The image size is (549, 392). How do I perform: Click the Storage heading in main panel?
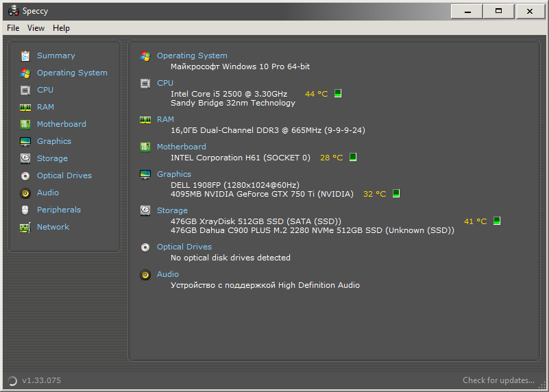point(172,210)
